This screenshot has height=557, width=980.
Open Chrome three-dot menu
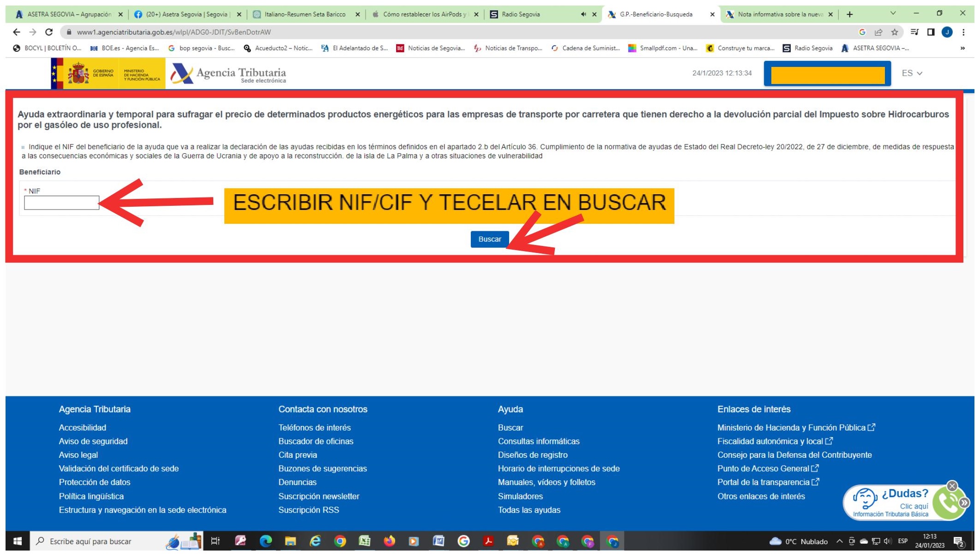click(x=963, y=32)
